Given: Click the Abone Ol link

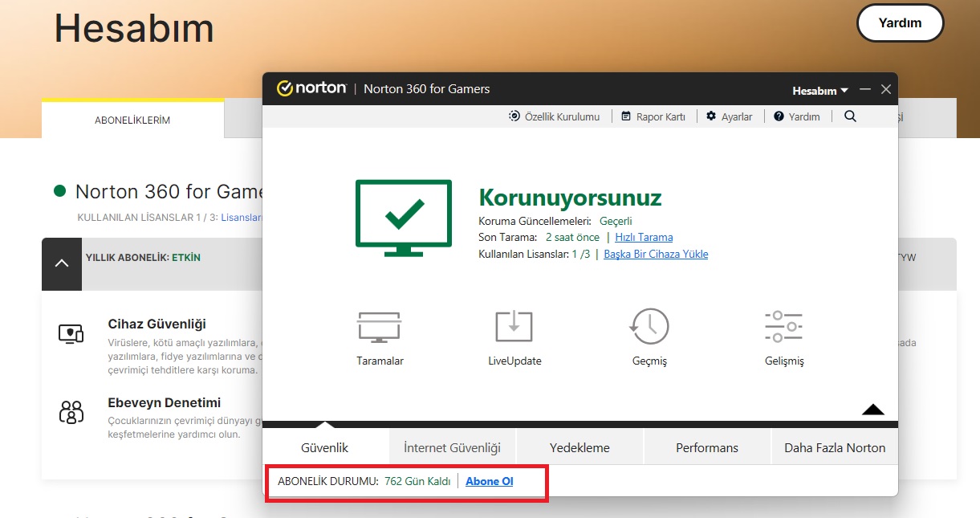Looking at the screenshot, I should coord(489,481).
